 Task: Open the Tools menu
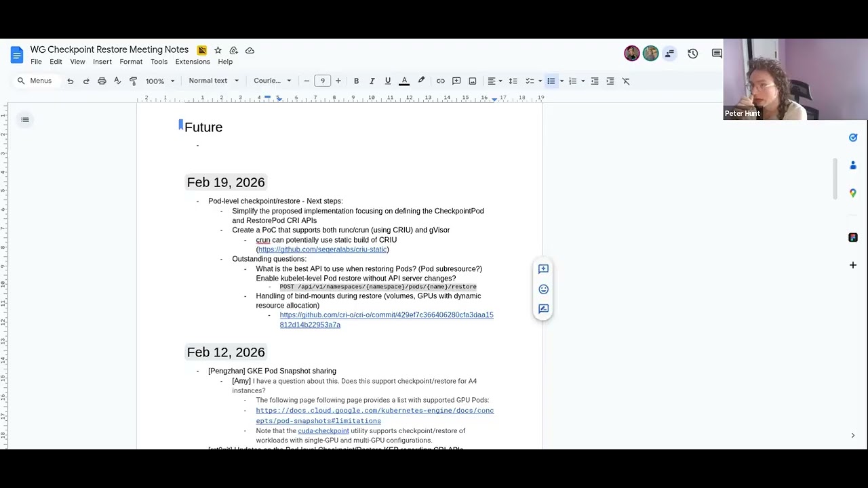(x=159, y=62)
